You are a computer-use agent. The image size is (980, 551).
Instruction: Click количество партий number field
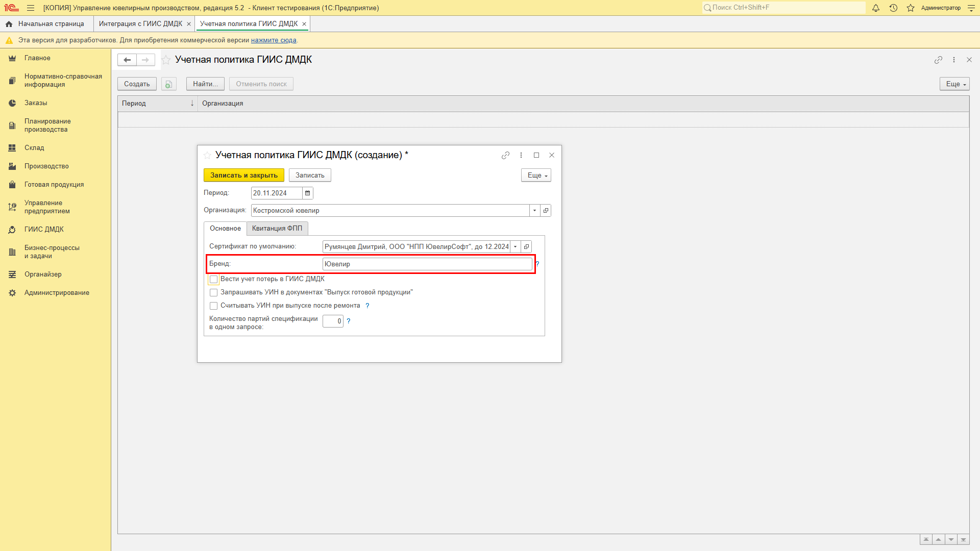333,321
